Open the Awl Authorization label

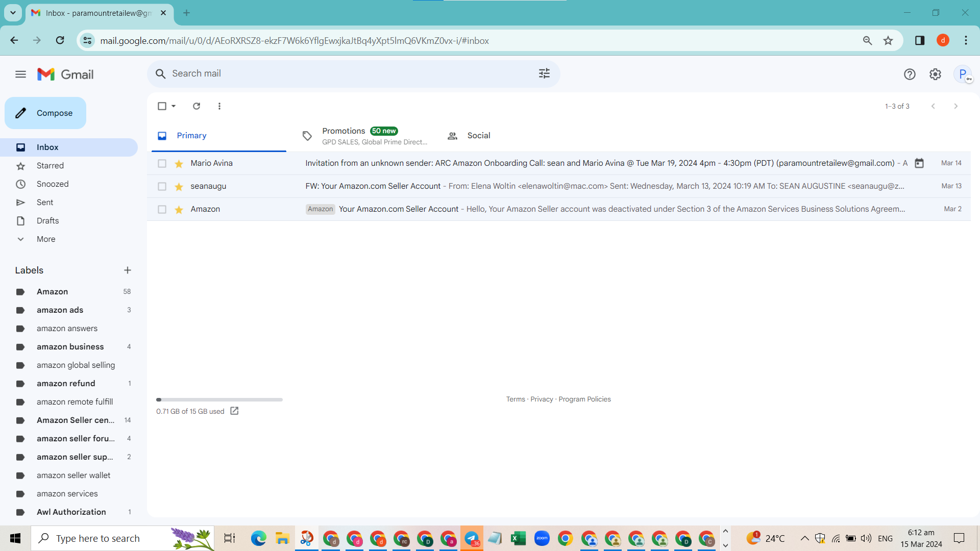pos(69,512)
